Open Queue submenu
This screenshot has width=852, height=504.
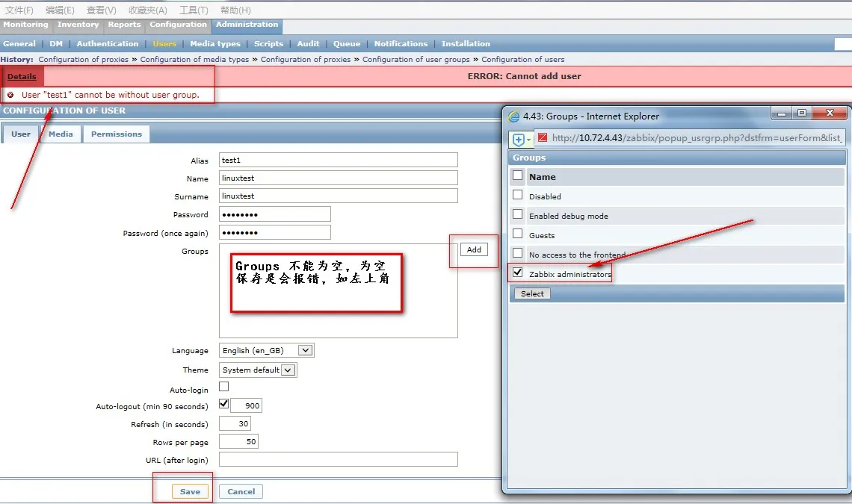click(x=347, y=44)
